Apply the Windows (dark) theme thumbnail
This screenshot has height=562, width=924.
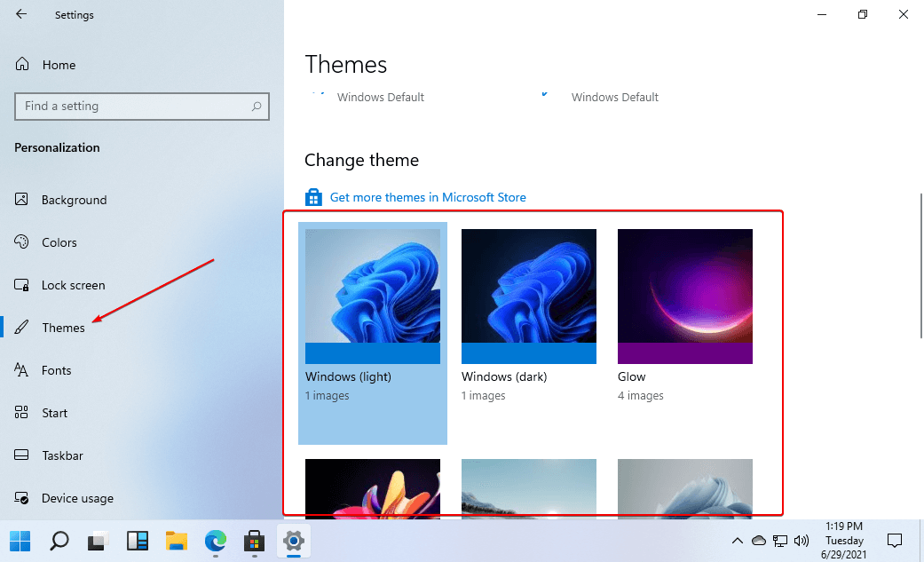[529, 296]
